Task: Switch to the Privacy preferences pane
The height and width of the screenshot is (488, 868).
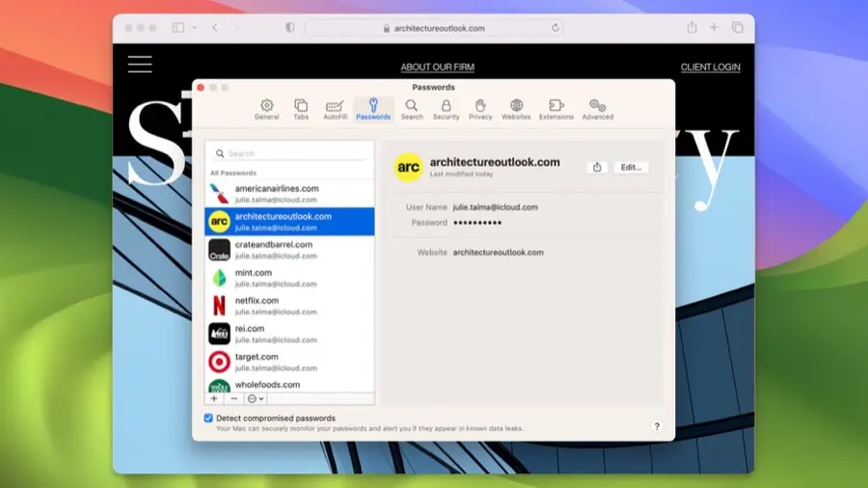Action: click(480, 109)
